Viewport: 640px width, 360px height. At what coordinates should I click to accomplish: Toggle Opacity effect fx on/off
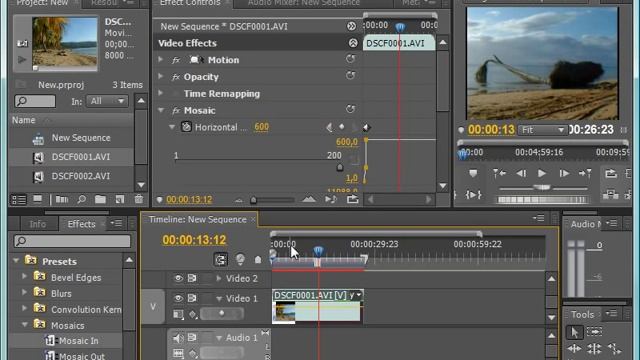(x=176, y=77)
